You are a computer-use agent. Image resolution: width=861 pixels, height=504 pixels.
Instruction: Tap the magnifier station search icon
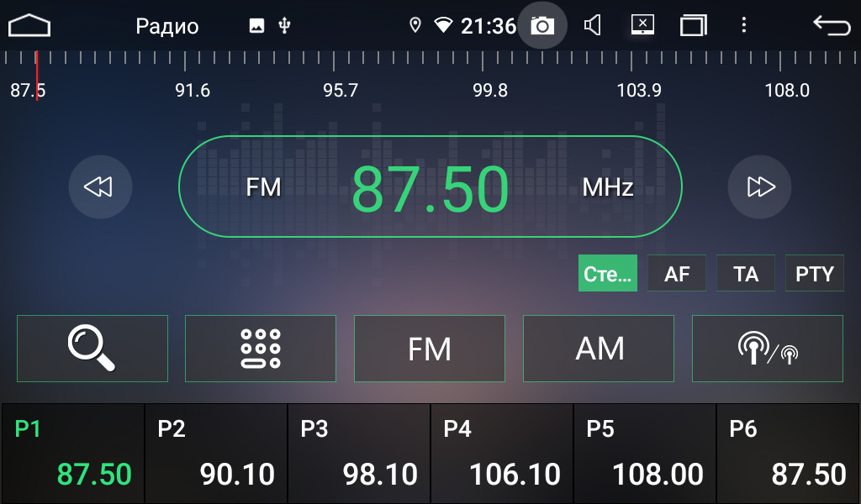[92, 349]
